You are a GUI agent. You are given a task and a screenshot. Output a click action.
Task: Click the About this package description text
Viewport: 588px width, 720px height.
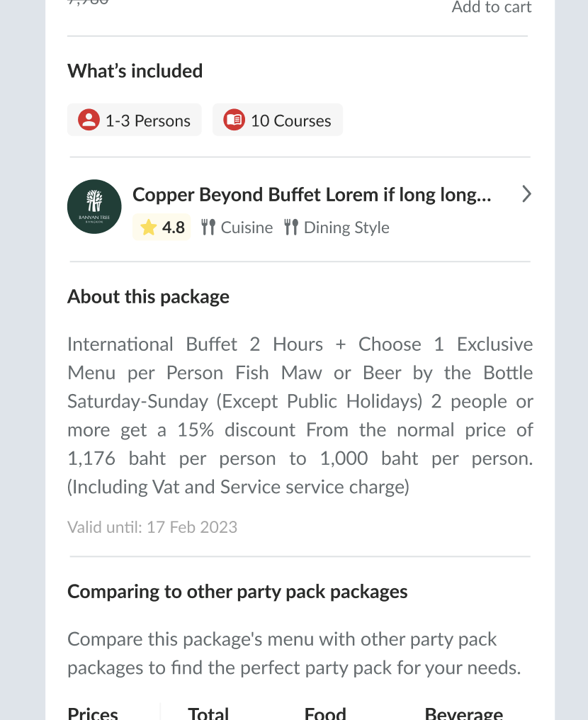click(x=300, y=415)
